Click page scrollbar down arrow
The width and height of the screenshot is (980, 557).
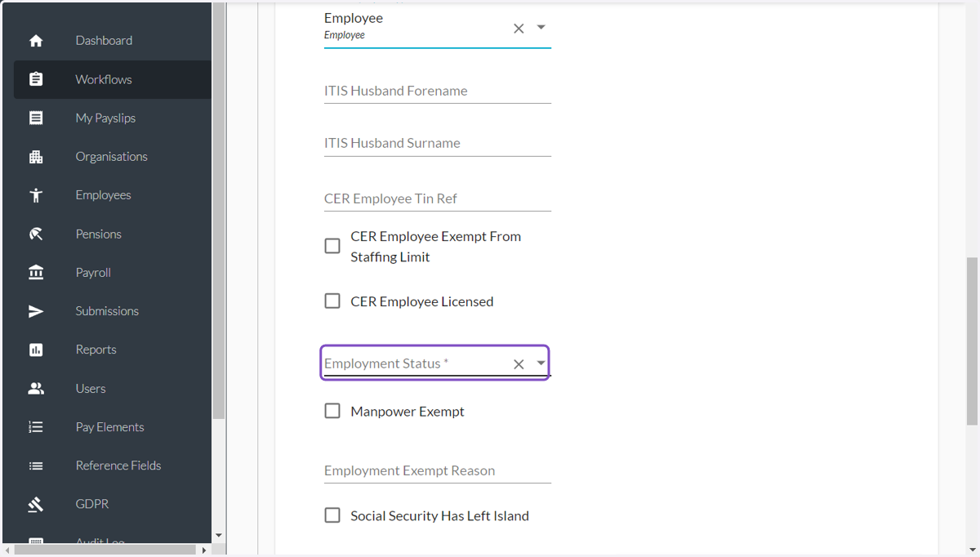coord(972,550)
